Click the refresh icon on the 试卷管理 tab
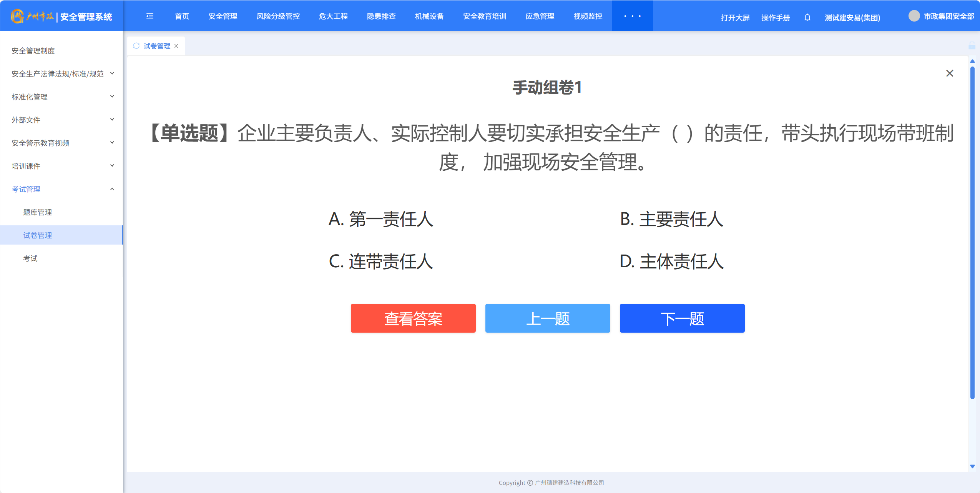The width and height of the screenshot is (980, 493). coord(136,46)
